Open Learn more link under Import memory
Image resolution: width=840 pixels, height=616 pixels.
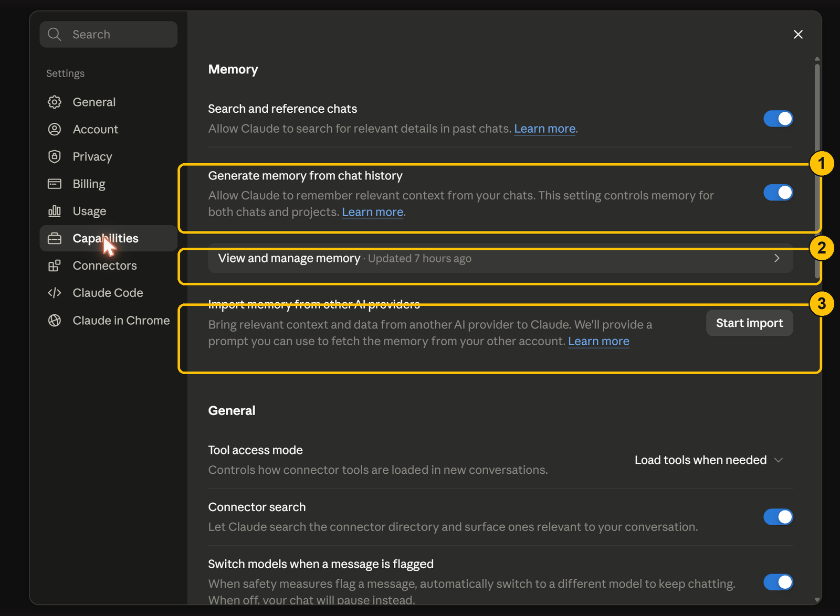598,341
